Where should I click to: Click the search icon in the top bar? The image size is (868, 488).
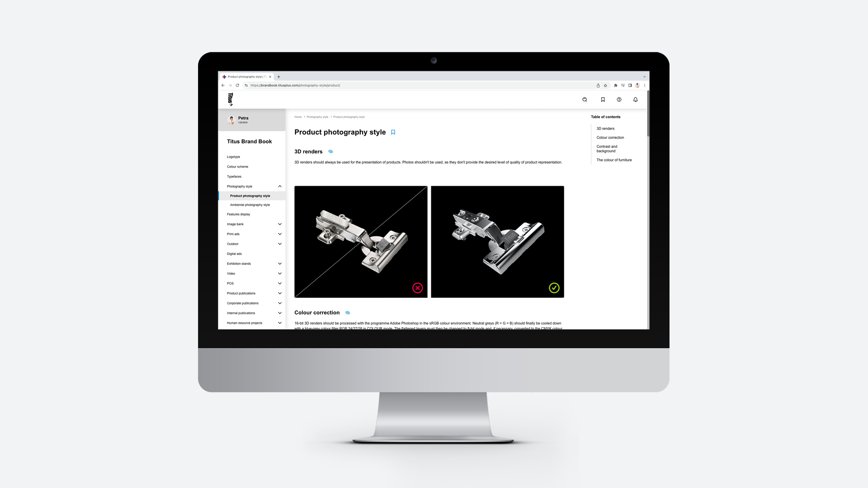[x=585, y=99]
